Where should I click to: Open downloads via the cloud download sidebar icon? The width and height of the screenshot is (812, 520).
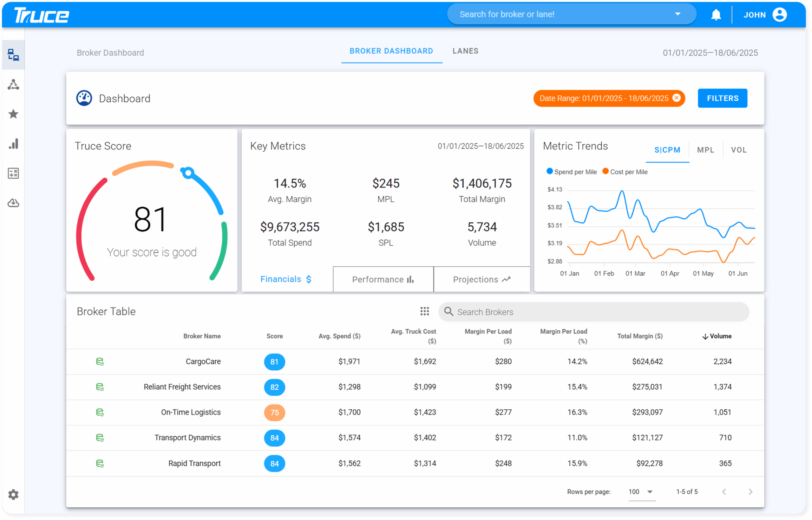(13, 203)
